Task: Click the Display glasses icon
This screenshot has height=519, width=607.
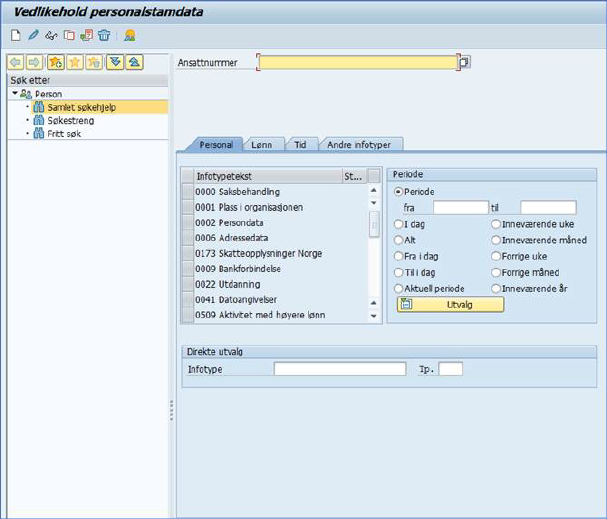Action: (51, 36)
